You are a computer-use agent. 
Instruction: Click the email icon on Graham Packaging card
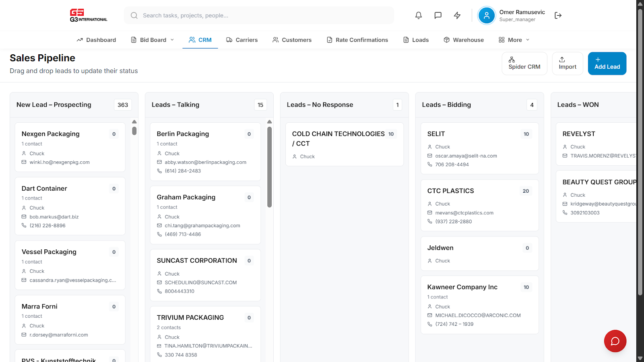(159, 226)
